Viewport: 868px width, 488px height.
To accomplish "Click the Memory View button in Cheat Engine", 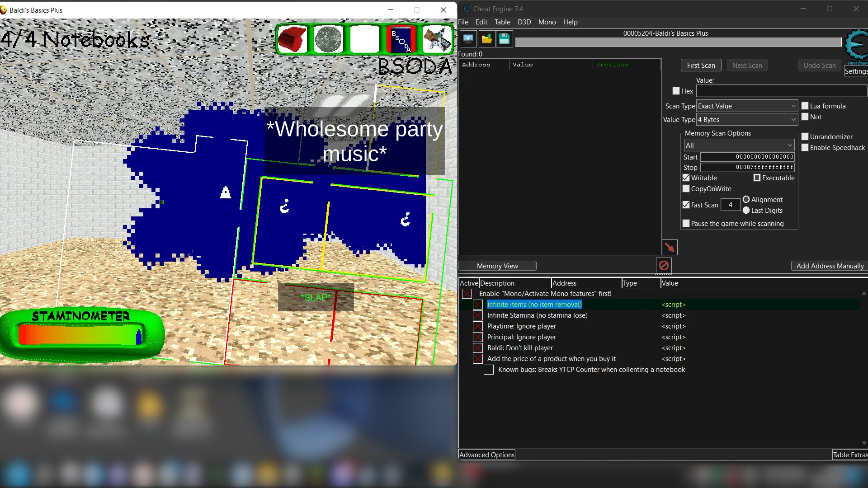I will [x=497, y=265].
